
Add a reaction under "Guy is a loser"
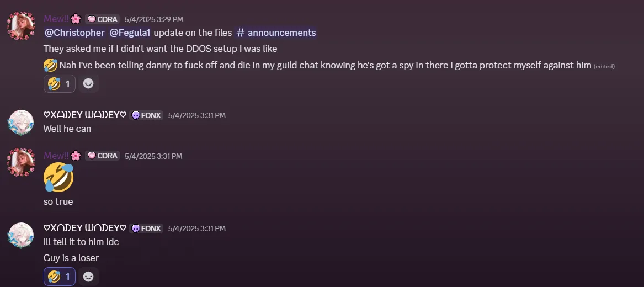(88, 277)
